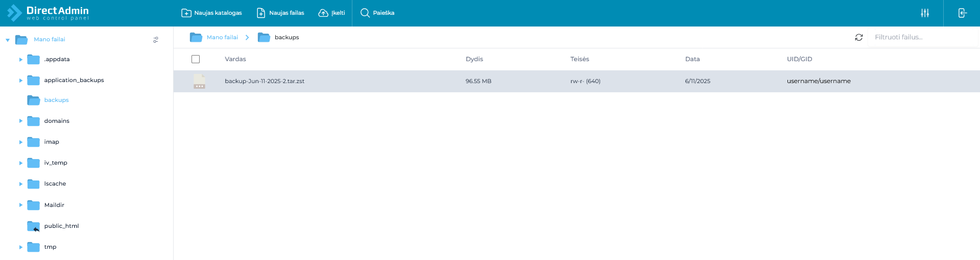Image resolution: width=980 pixels, height=260 pixels.
Task: Expand the .appdata folder
Action: (x=21, y=60)
